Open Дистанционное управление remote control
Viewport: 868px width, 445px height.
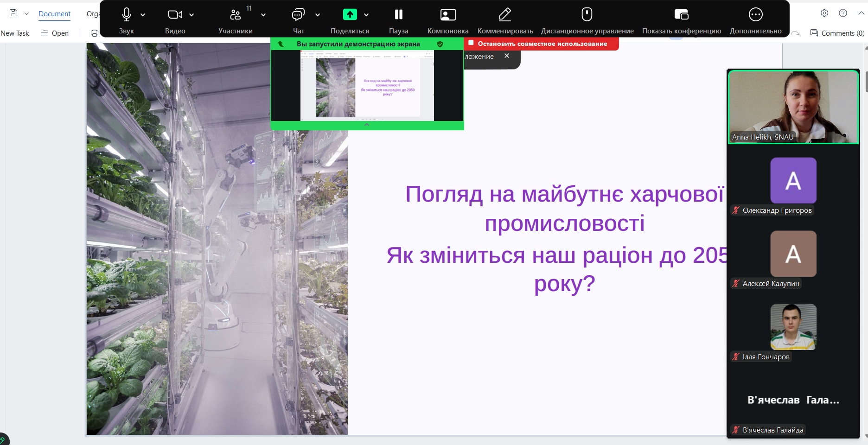[x=587, y=15]
